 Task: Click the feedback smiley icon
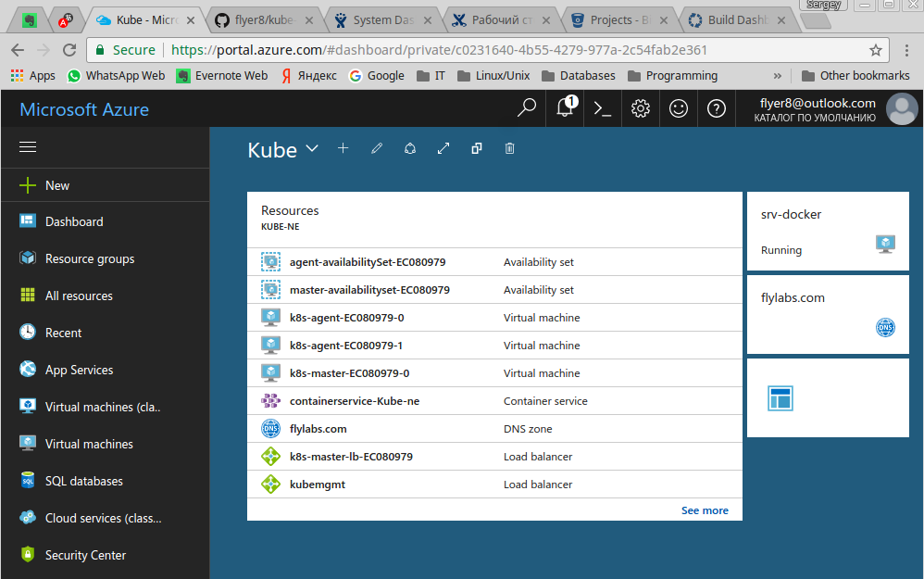679,108
